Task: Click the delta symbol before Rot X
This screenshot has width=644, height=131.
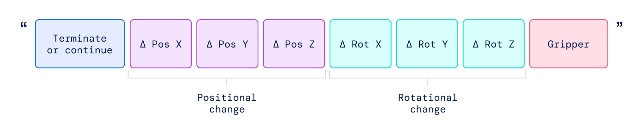Action: [343, 44]
